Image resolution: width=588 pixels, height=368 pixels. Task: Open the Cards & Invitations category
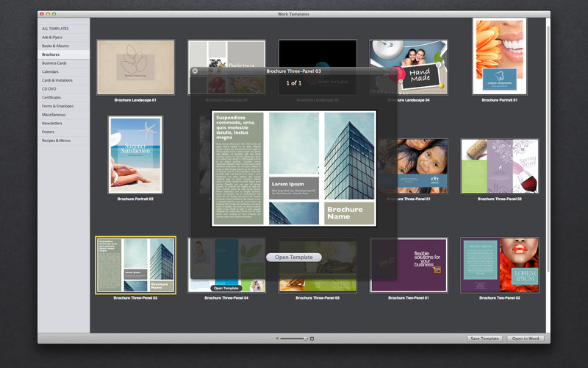pyautogui.click(x=63, y=80)
